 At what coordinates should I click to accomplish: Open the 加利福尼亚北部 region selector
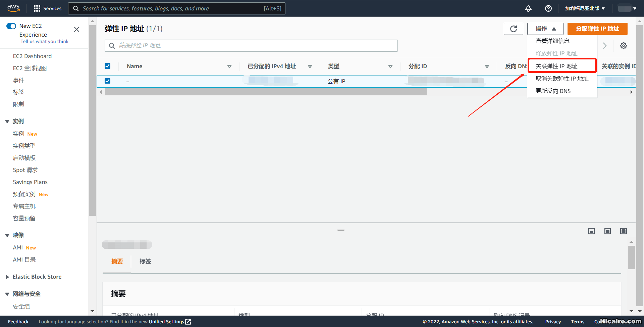(584, 8)
